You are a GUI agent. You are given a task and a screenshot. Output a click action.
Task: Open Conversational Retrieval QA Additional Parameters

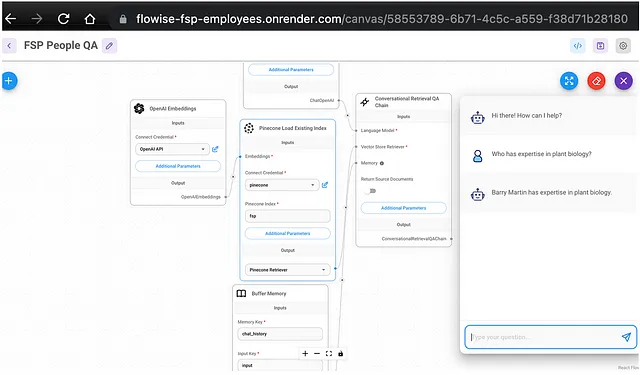click(404, 208)
